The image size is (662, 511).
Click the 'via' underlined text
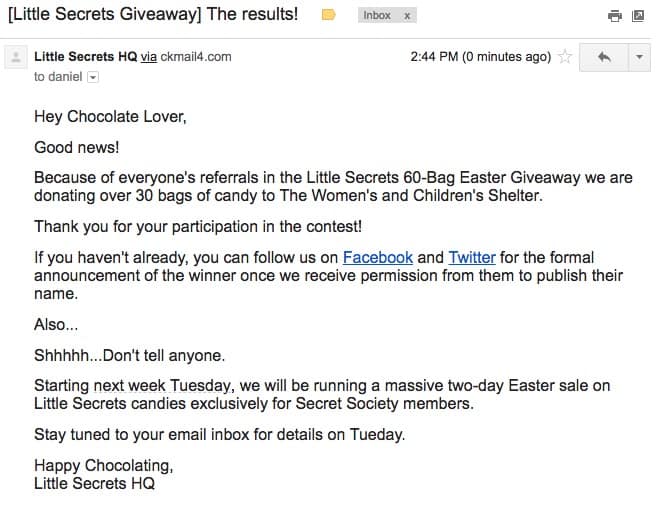pyautogui.click(x=149, y=57)
